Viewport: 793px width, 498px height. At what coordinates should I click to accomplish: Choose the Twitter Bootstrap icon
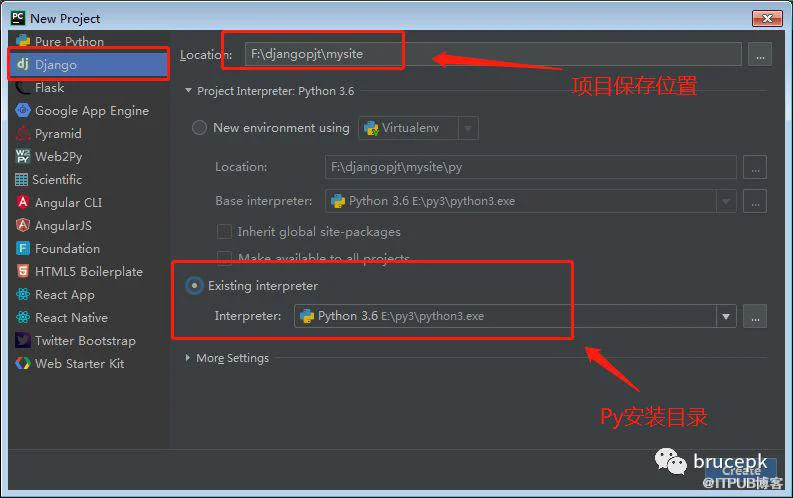23,340
